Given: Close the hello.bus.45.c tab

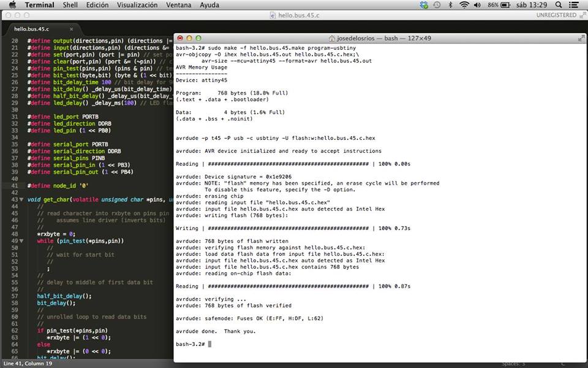Looking at the screenshot, I should 71,29.
